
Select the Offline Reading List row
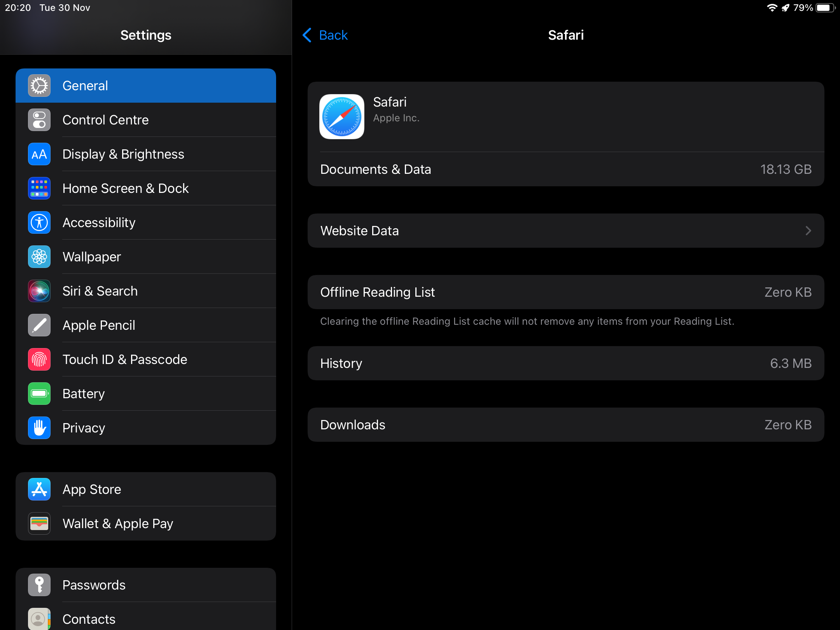pyautogui.click(x=566, y=292)
